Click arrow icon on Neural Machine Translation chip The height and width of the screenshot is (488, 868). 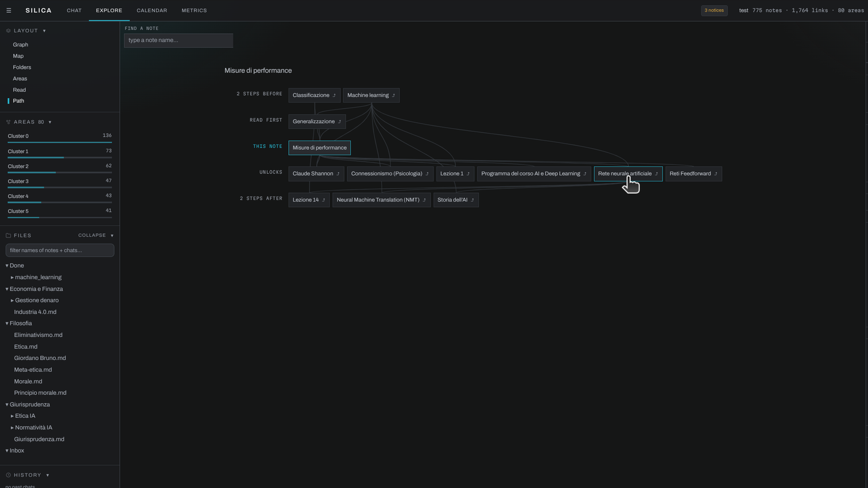[x=424, y=200]
